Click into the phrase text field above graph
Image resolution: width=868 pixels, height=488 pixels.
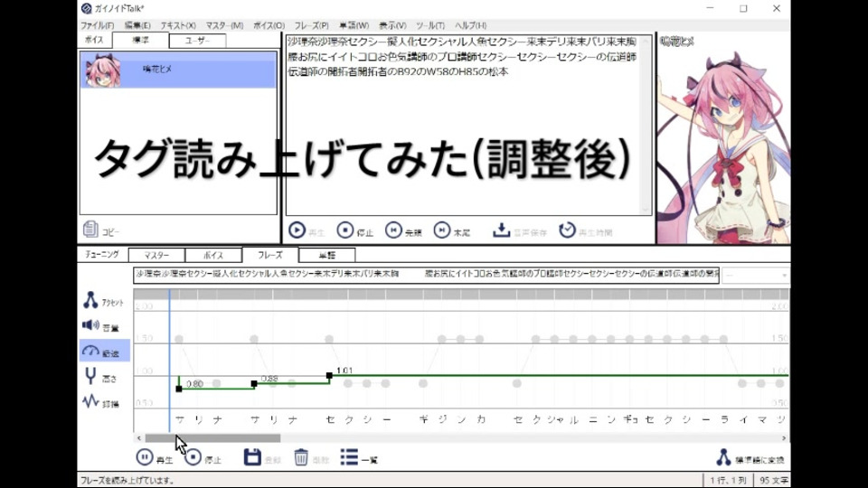(426, 275)
